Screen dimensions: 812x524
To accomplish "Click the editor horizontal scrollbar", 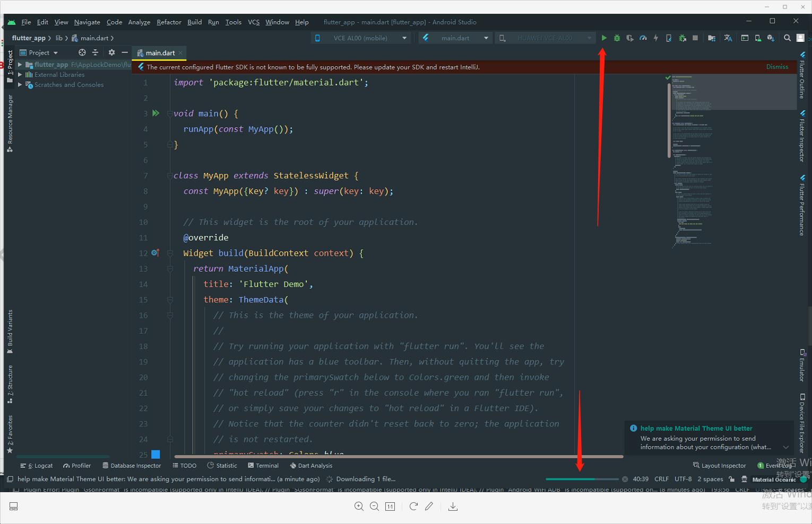I will point(399,456).
